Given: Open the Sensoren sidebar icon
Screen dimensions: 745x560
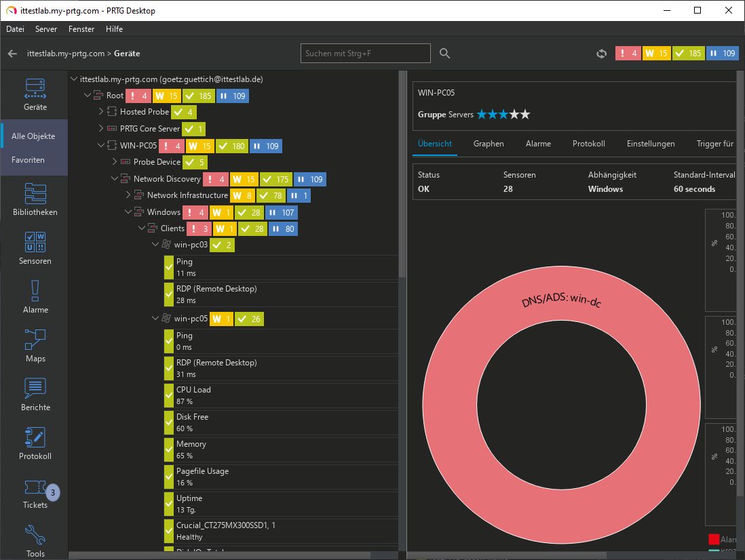Looking at the screenshot, I should [35, 248].
